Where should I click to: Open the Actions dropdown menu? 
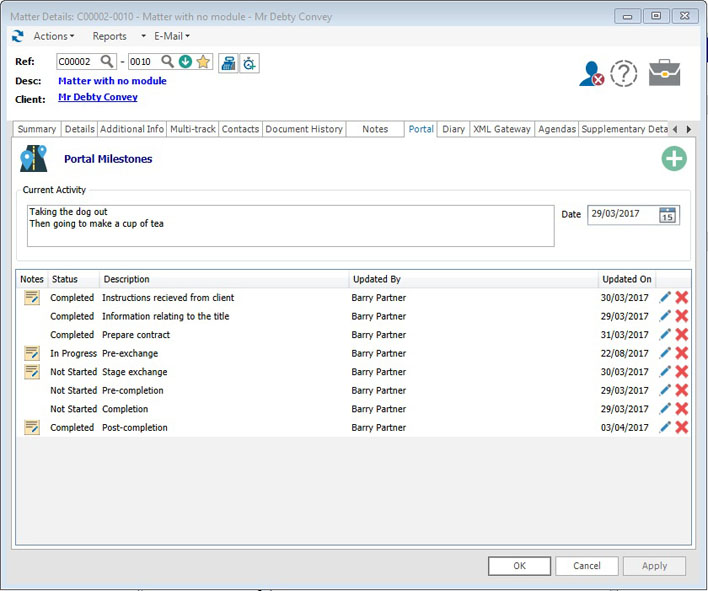[54, 36]
